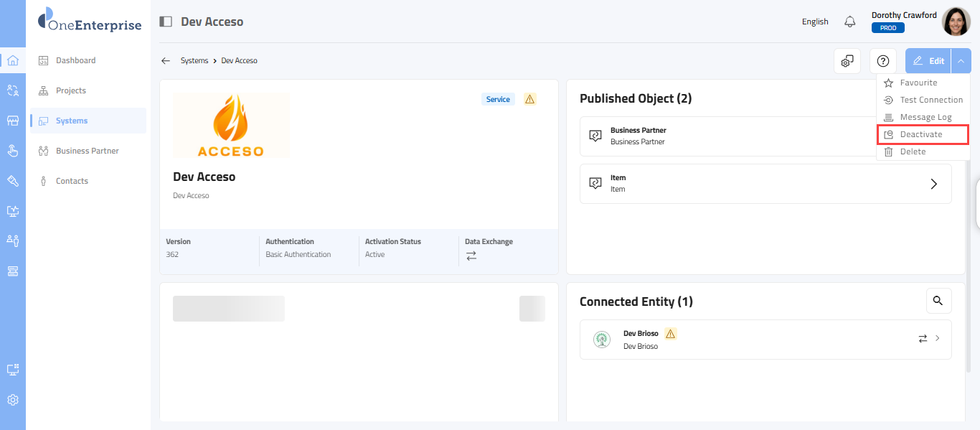980x430 pixels.
Task: Open the Systems breadcrumb link
Action: point(194,61)
